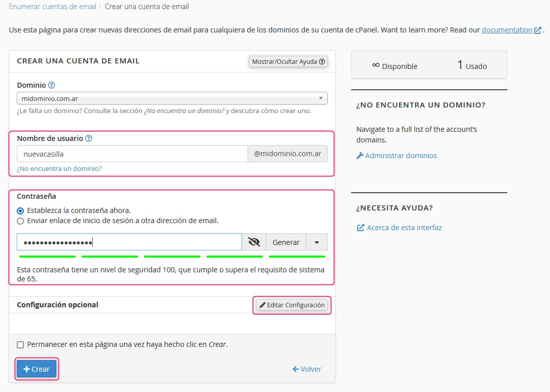Enable 'Permanecer en esta página' checkbox
This screenshot has width=550, height=392.
(x=20, y=345)
